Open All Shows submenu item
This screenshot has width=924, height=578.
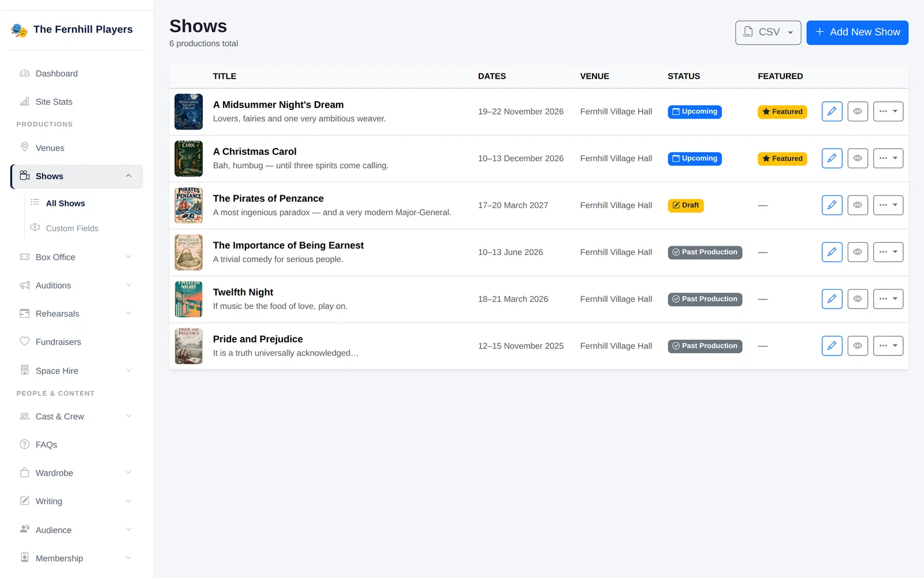[x=65, y=203]
